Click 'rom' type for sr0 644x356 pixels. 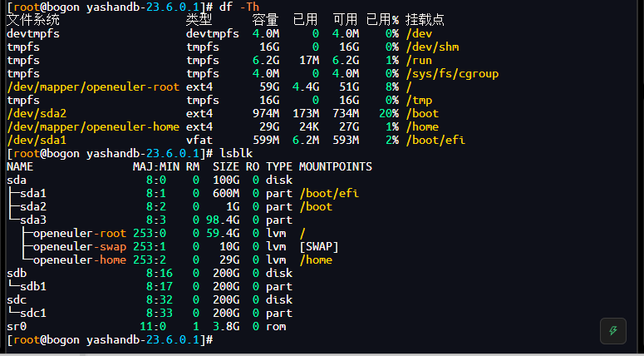(x=276, y=326)
